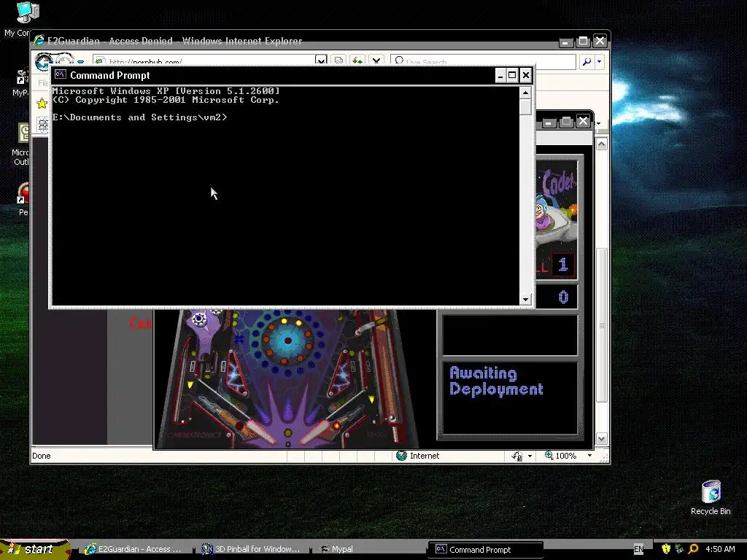
Task: Click the Command Prompt scroll down arrow
Action: pos(525,300)
